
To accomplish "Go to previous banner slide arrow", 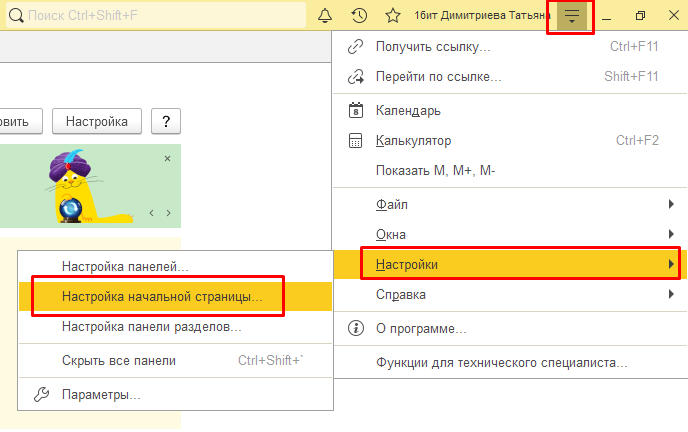I will click(151, 213).
